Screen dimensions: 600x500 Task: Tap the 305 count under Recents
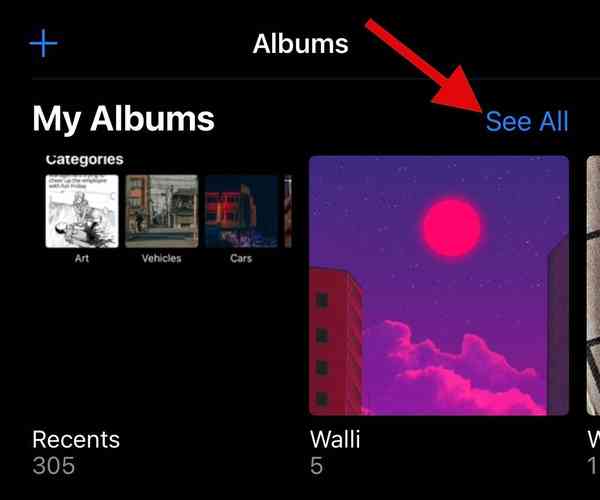coord(54,466)
